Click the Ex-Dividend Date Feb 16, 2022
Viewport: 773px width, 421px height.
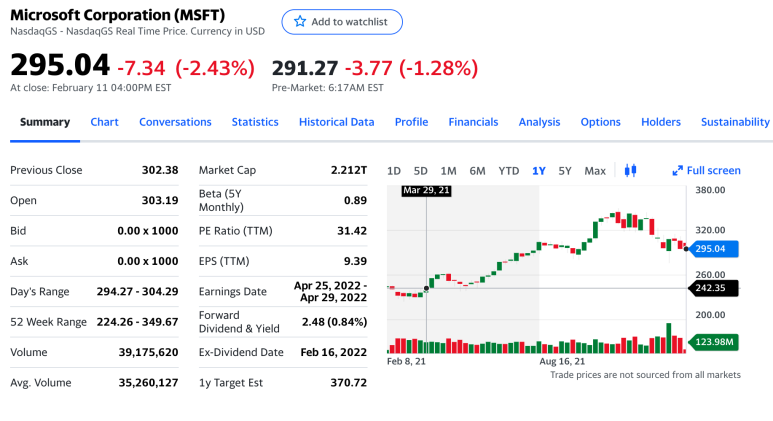click(334, 352)
